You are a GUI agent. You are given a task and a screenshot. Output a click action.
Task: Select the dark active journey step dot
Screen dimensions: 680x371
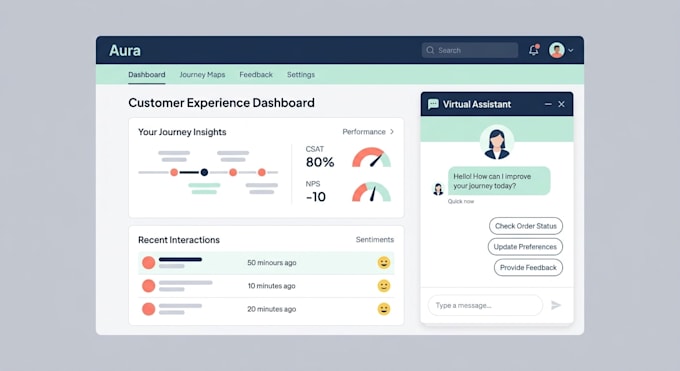pos(204,172)
